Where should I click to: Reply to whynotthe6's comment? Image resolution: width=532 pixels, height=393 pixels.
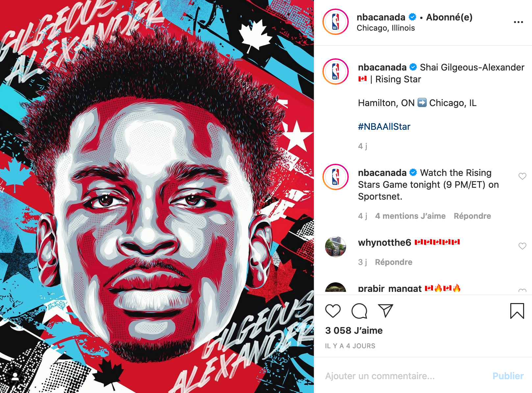coord(393,262)
